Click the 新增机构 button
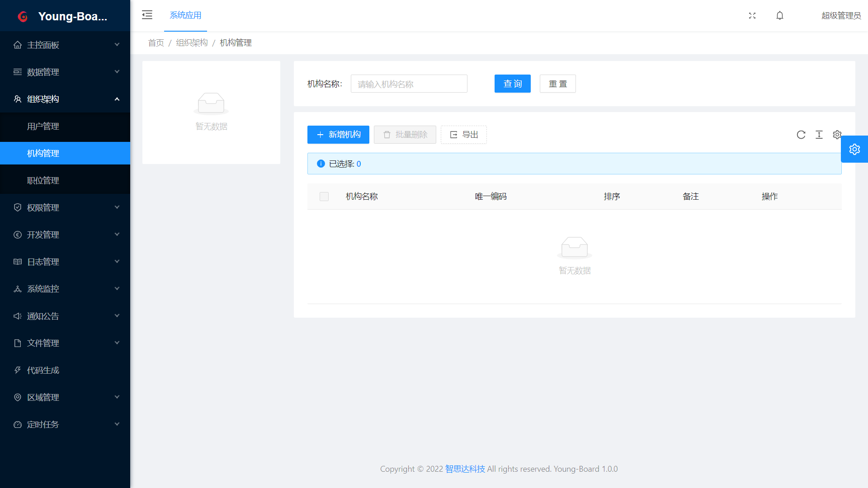Viewport: 868px width, 488px height. (x=338, y=135)
